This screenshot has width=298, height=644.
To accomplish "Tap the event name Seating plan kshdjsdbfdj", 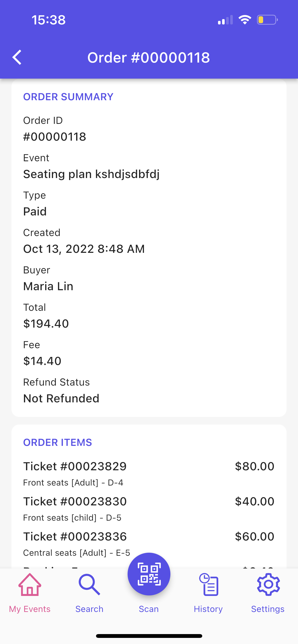I will tap(91, 174).
